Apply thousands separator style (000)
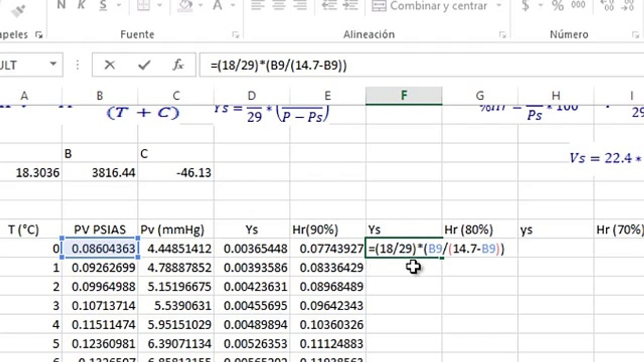The height and width of the screenshot is (362, 644). (x=578, y=5)
